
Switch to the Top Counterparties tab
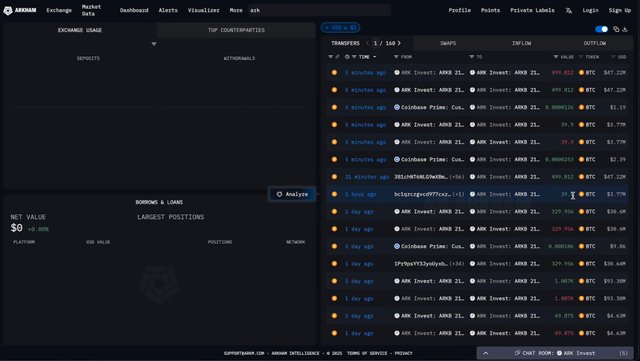click(x=236, y=30)
